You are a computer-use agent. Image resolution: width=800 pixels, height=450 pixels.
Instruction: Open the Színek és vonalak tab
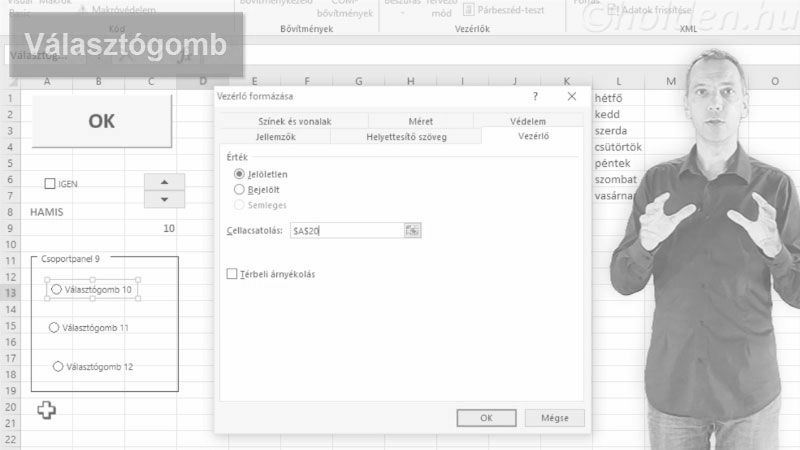(x=294, y=121)
